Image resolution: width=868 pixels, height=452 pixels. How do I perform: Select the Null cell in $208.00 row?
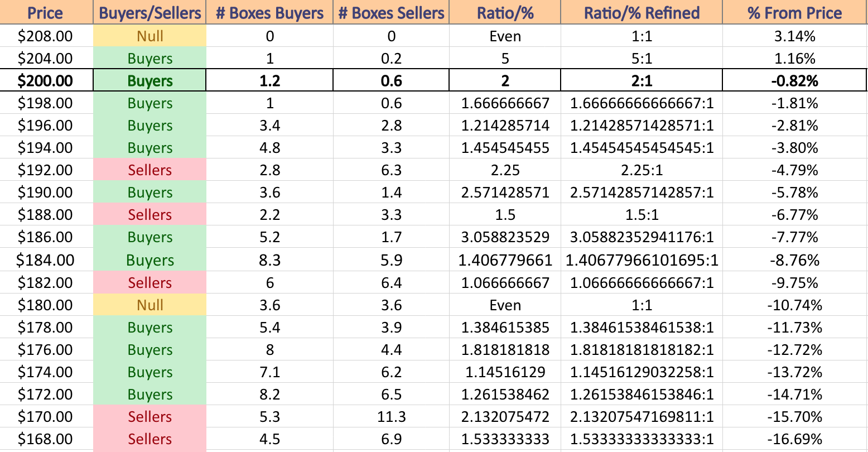point(150,36)
